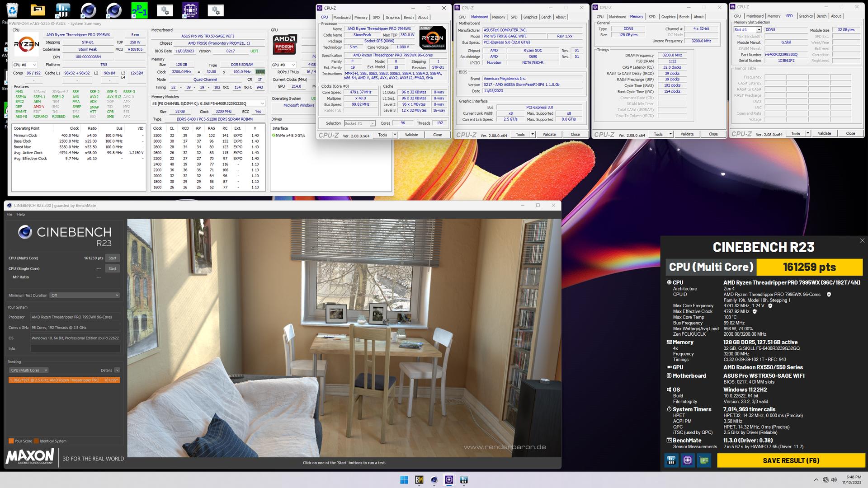Open the Slot #1 dropdown in CPU-Z SPD tab
This screenshot has width=868, height=488.
[748, 29]
